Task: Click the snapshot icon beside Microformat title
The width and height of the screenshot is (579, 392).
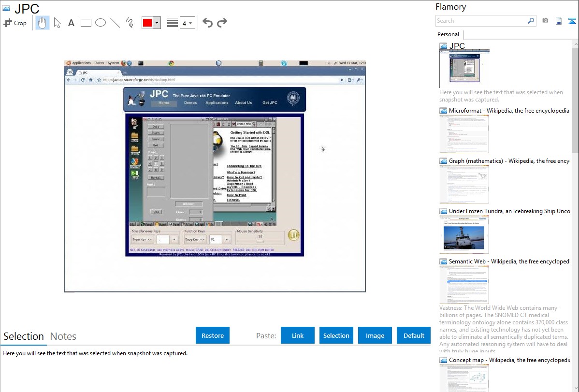Action: tap(444, 111)
